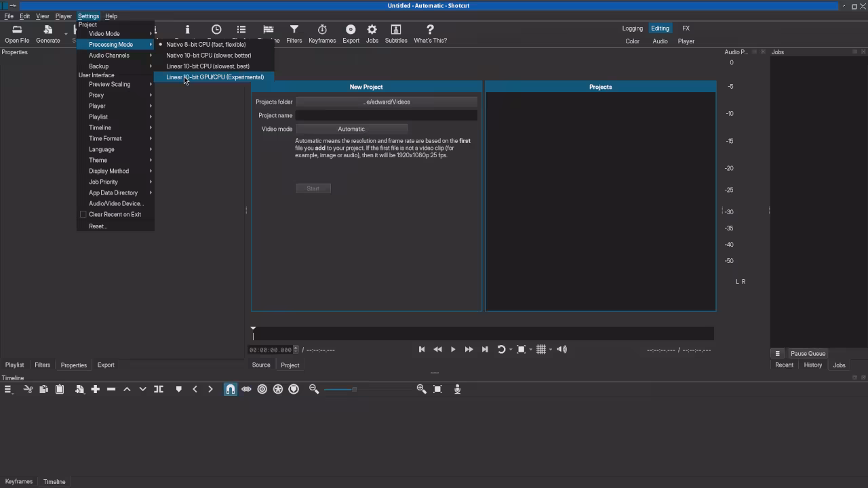Screen dimensions: 868x488
Task: Click Split at Playhead icon
Action: pos(159,389)
